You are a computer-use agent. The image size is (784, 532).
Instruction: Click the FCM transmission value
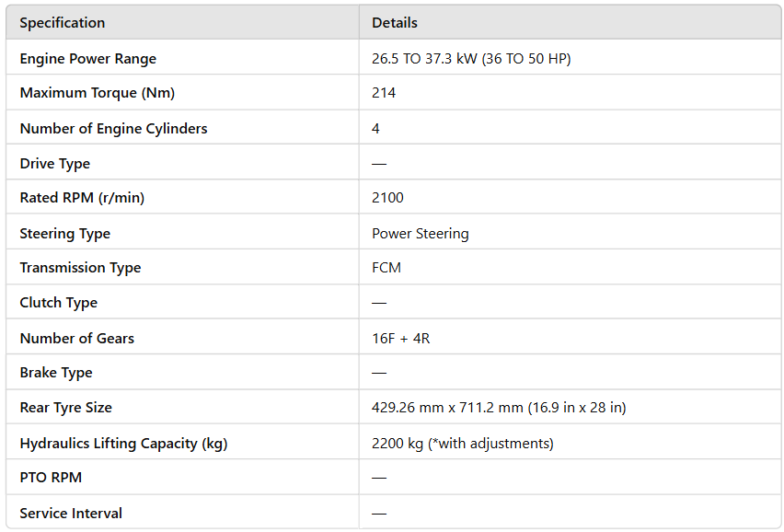(386, 268)
